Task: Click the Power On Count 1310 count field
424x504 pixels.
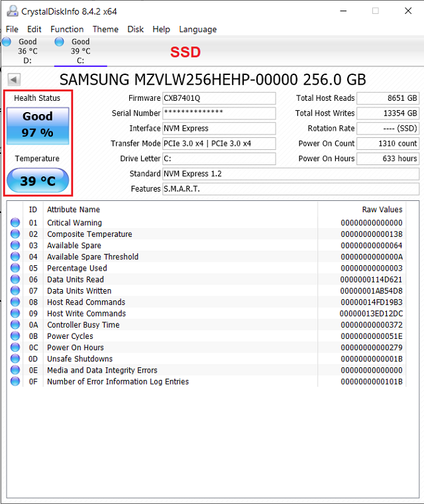Action: pos(388,143)
